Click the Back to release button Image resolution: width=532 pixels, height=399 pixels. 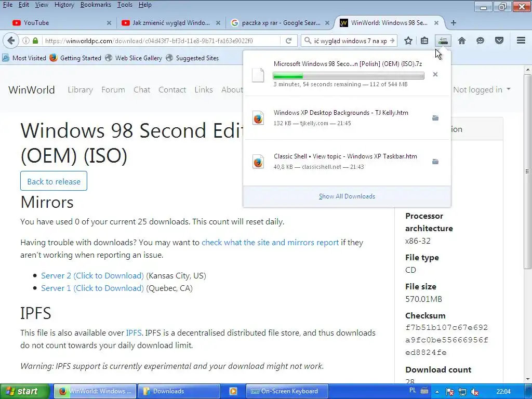(x=54, y=181)
